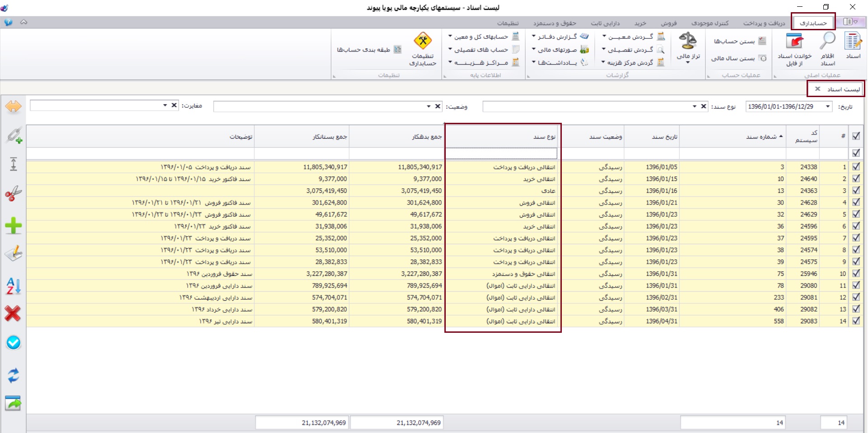The image size is (868, 433).
Task: Click the quick access layout icon top right
Action: coord(850,22)
